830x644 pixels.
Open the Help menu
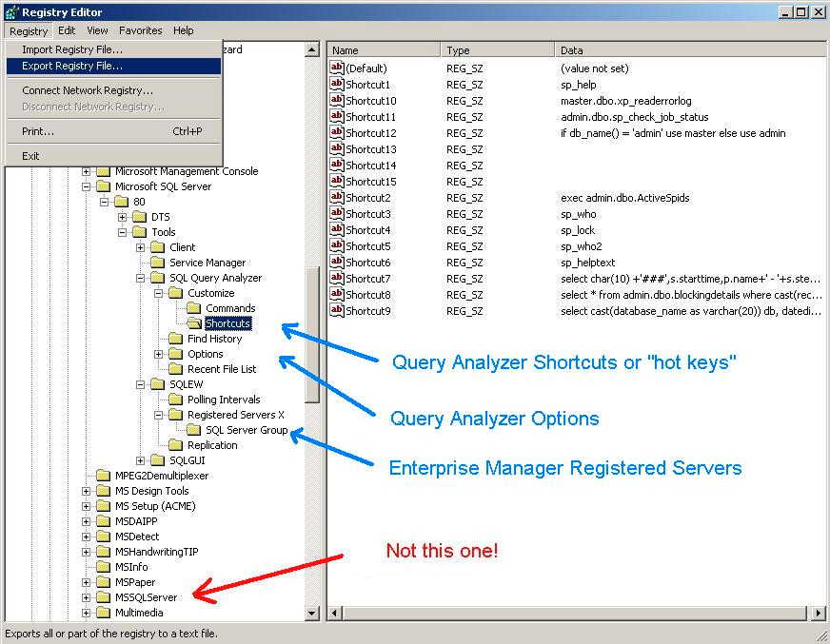[183, 30]
